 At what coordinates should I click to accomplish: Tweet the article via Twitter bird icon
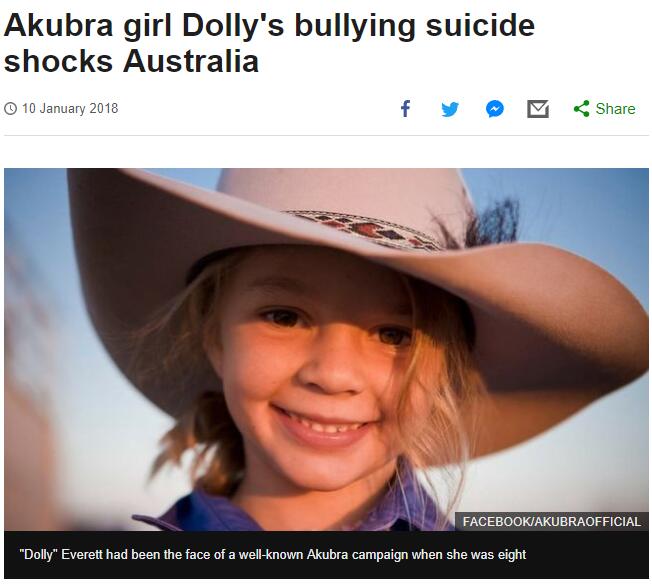click(450, 109)
